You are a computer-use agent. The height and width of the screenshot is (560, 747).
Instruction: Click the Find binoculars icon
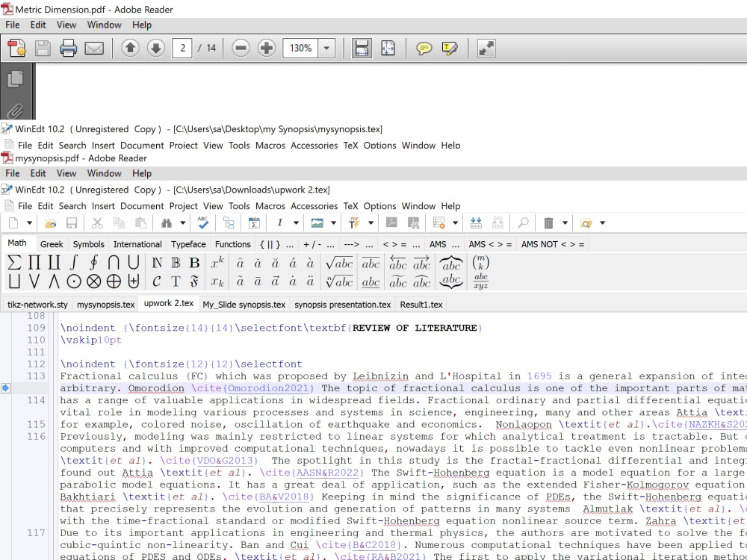[x=167, y=223]
